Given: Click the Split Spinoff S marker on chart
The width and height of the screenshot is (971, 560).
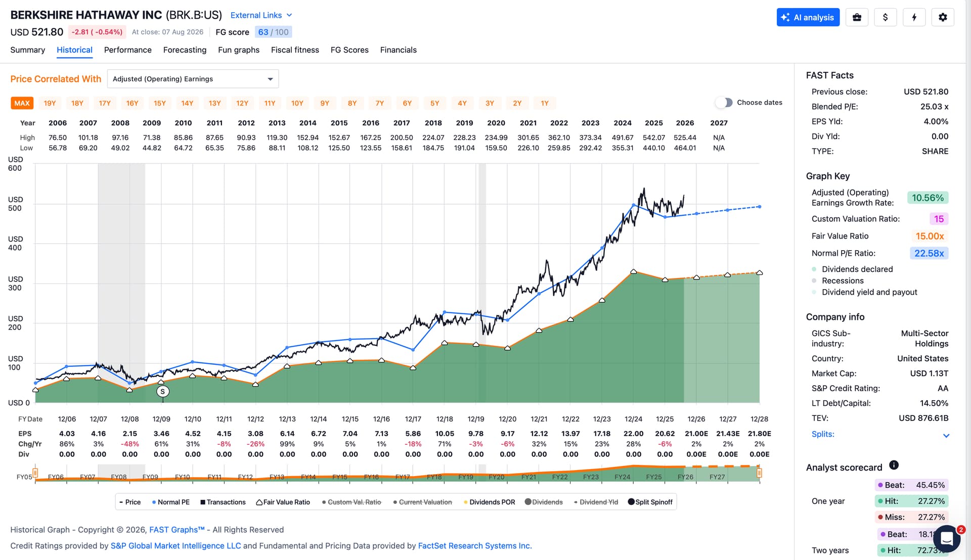Looking at the screenshot, I should coord(162,392).
